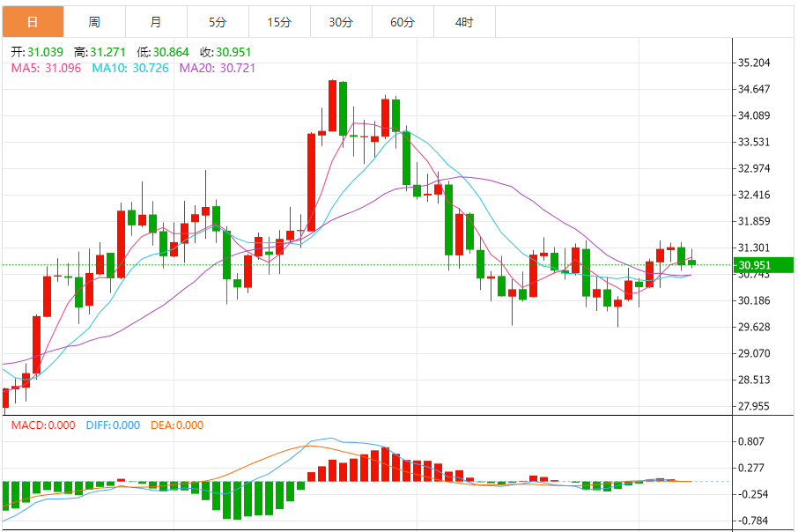This screenshot has width=798, height=532.
Task: Open the 4时 timeframe tab
Action: [x=464, y=22]
